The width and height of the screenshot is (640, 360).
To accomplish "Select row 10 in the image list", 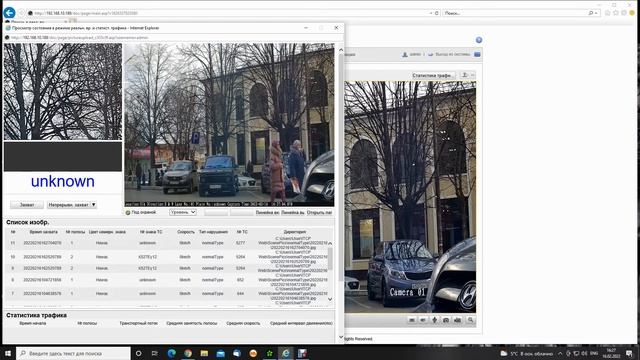I will point(168,257).
